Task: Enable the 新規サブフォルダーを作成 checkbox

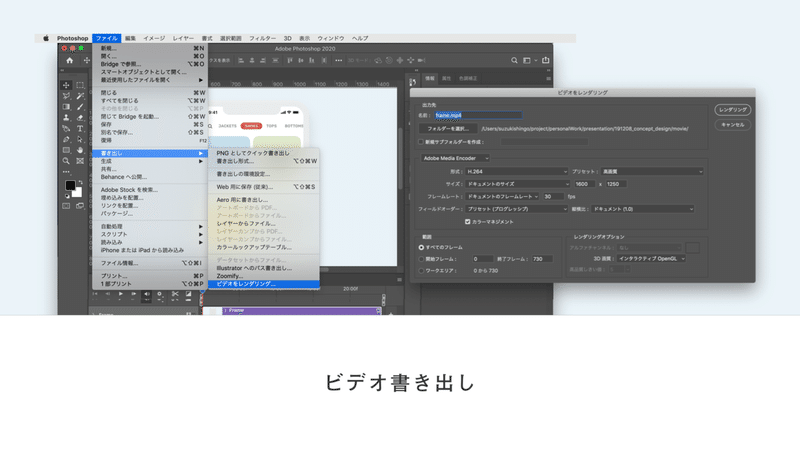Action: 421,142
